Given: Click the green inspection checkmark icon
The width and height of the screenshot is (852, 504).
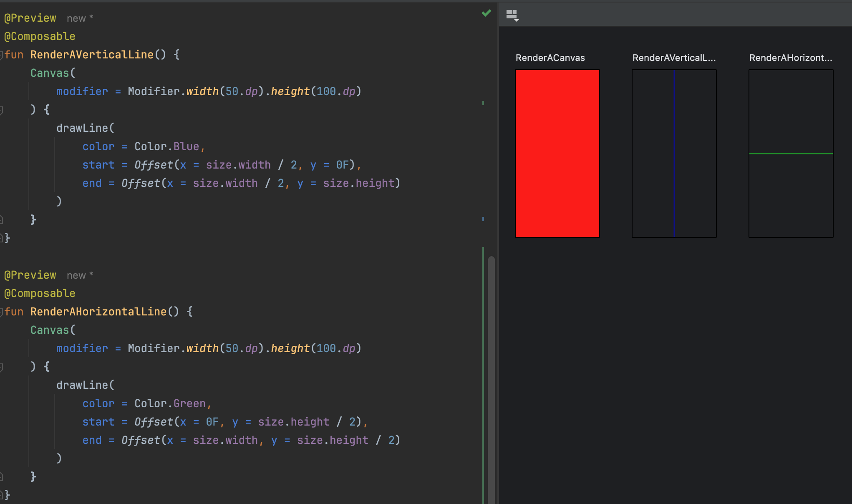Looking at the screenshot, I should [486, 13].
